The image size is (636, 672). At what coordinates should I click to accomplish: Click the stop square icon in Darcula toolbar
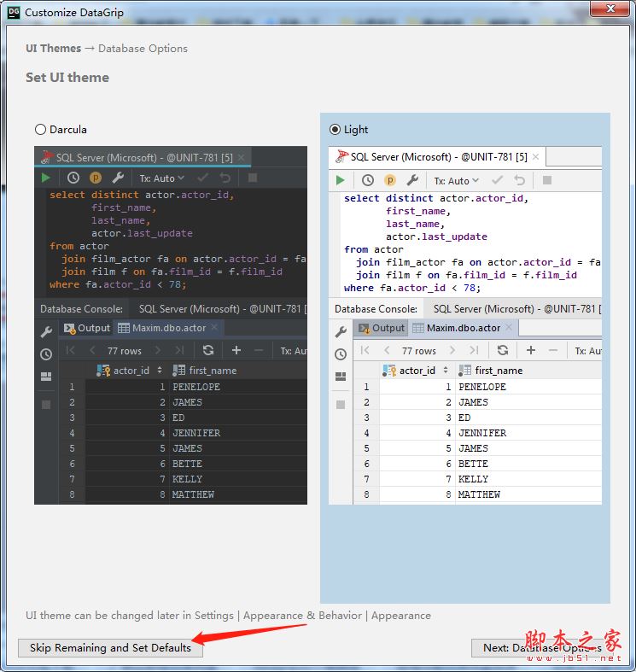click(x=253, y=178)
